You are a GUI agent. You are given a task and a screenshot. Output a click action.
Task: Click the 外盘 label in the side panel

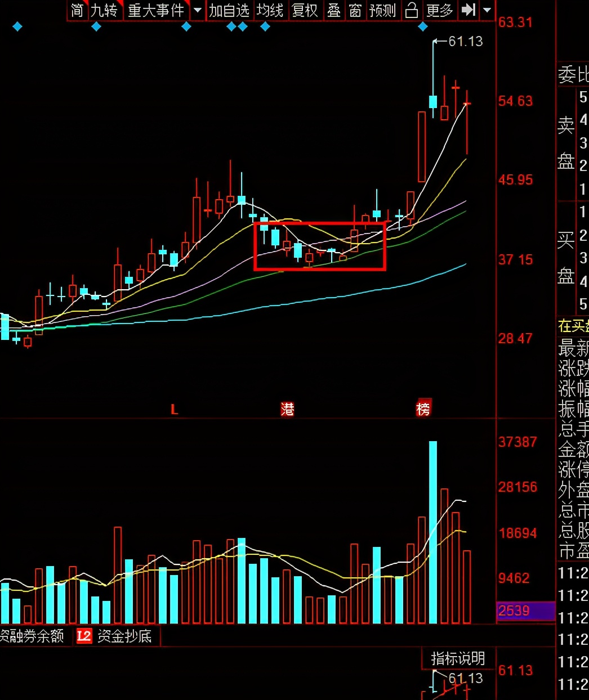(573, 490)
